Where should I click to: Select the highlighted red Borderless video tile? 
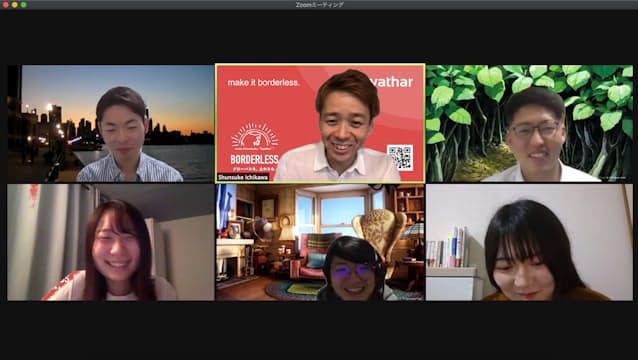(320, 123)
